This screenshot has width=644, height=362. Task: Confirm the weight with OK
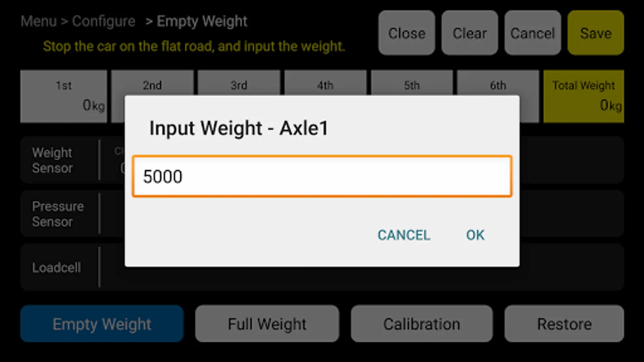[475, 235]
